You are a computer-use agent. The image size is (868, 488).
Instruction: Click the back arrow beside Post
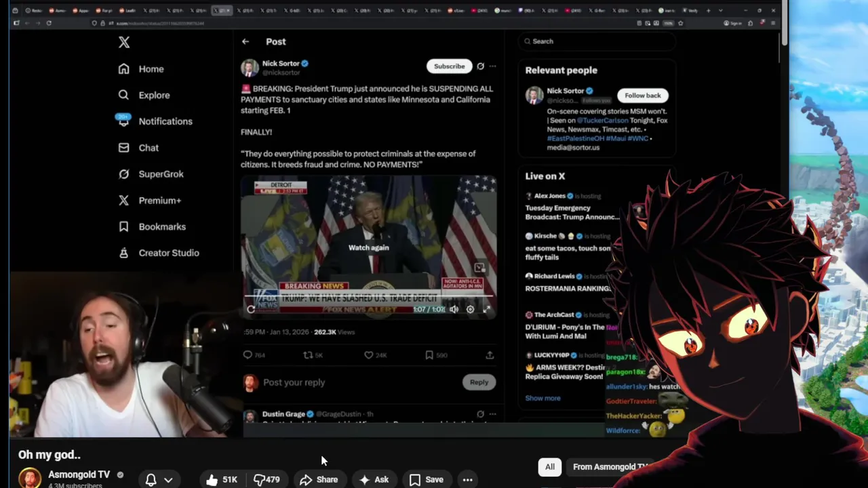245,41
